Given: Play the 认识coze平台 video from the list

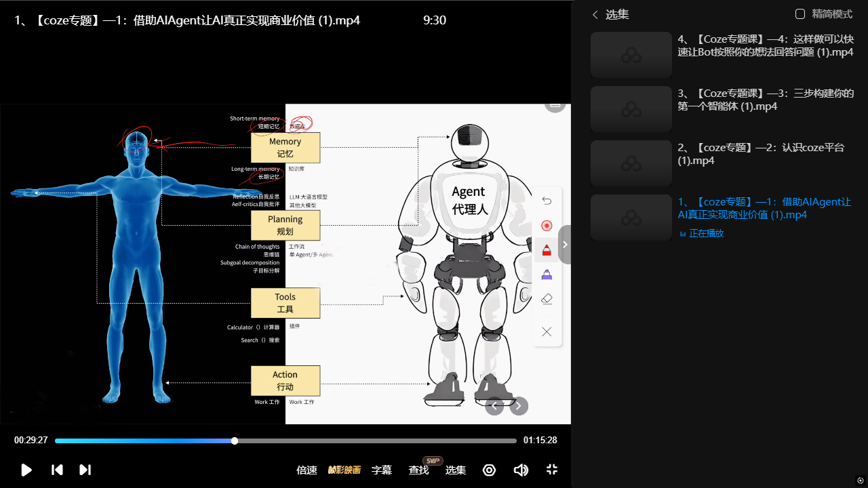Looking at the screenshot, I should point(761,154).
